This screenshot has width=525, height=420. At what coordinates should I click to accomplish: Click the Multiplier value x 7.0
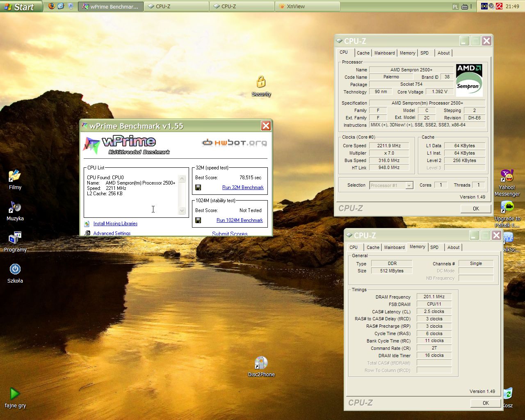coord(389,153)
